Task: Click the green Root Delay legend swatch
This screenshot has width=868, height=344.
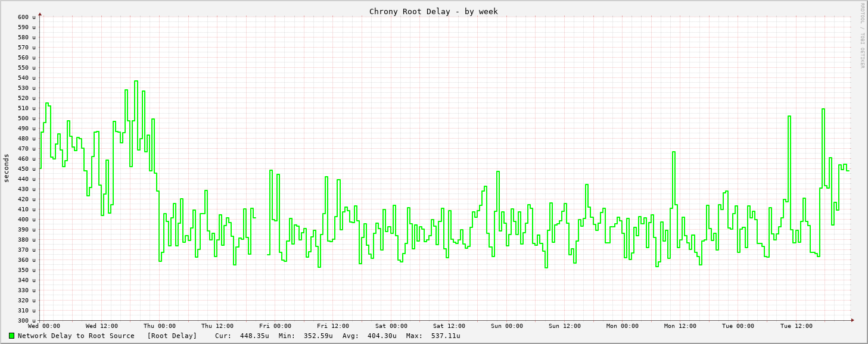Action: click(x=11, y=336)
